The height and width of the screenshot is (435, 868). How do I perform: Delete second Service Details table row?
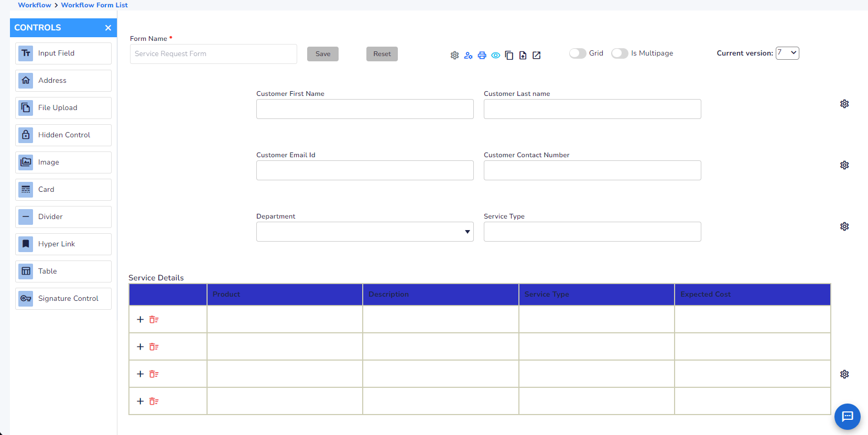[154, 346]
